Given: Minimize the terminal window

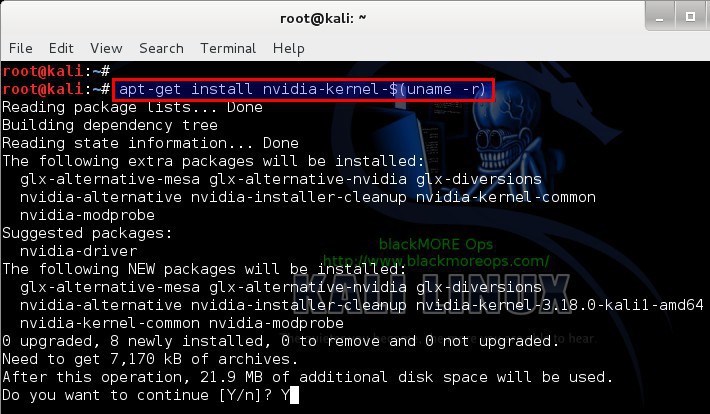Looking at the screenshot, I should pos(659,17).
